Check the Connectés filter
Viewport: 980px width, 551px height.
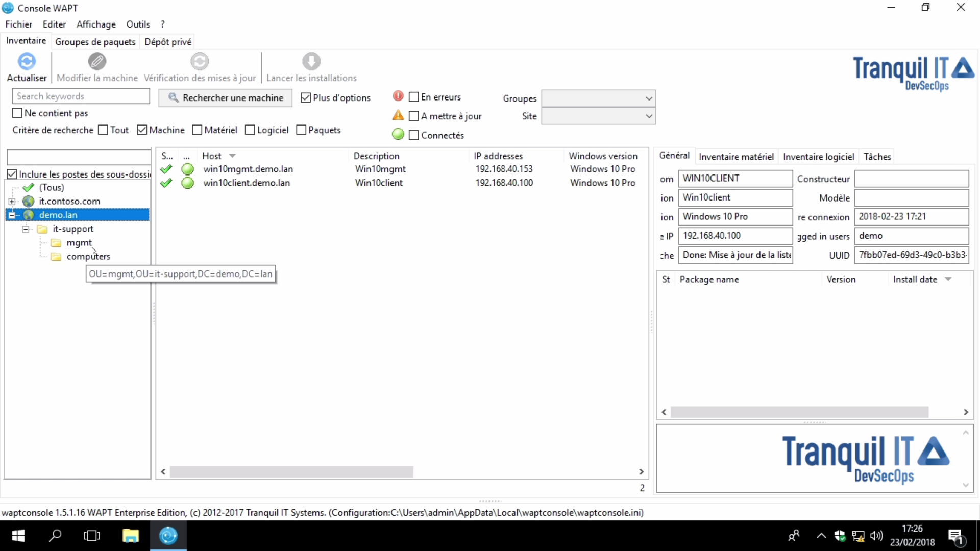coord(414,135)
